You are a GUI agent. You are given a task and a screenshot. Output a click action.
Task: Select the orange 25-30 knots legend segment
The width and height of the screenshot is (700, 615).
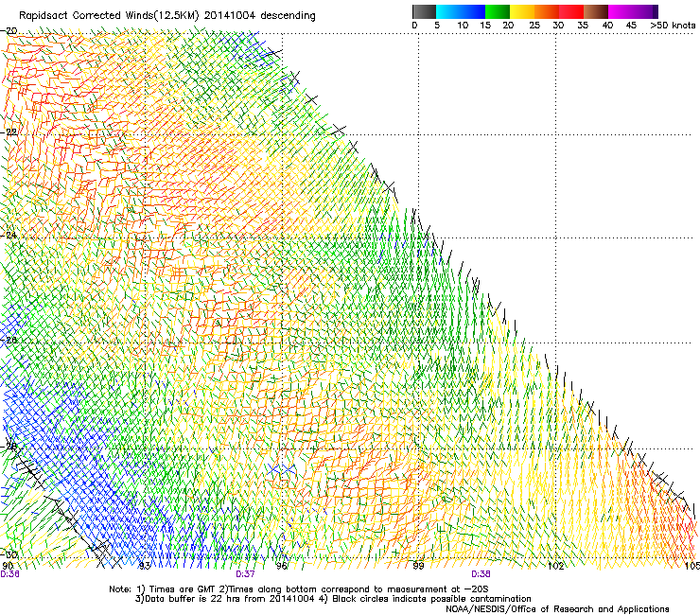[547, 11]
